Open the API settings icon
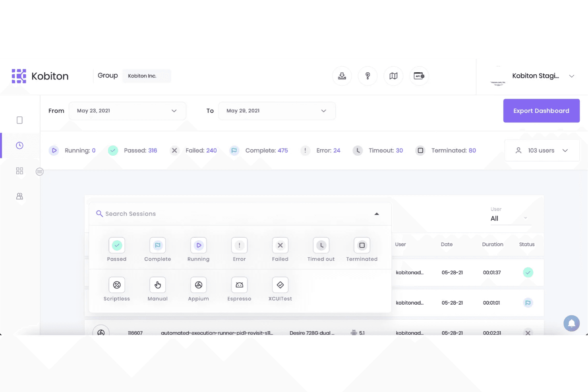Image resolution: width=588 pixels, height=392 pixels. tap(419, 76)
